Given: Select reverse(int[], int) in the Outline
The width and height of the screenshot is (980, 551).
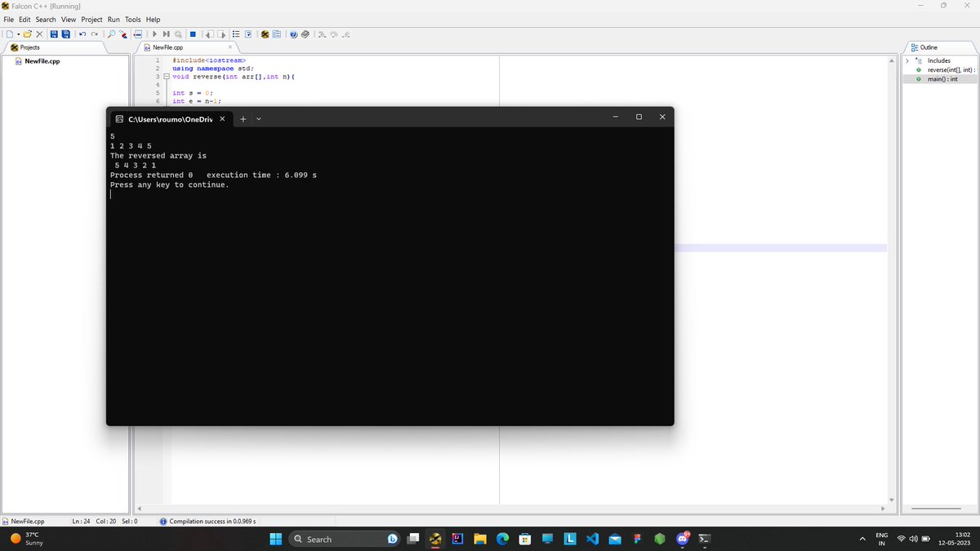Looking at the screenshot, I should pos(951,69).
